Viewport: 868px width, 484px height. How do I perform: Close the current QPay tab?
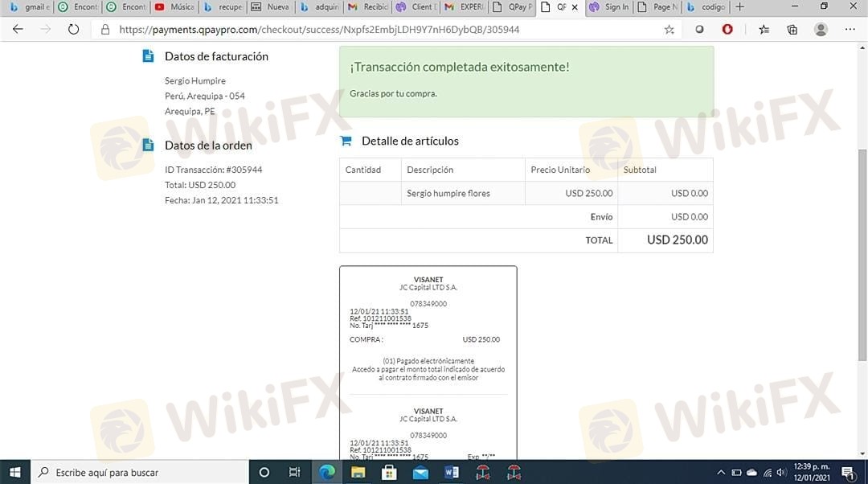click(574, 7)
